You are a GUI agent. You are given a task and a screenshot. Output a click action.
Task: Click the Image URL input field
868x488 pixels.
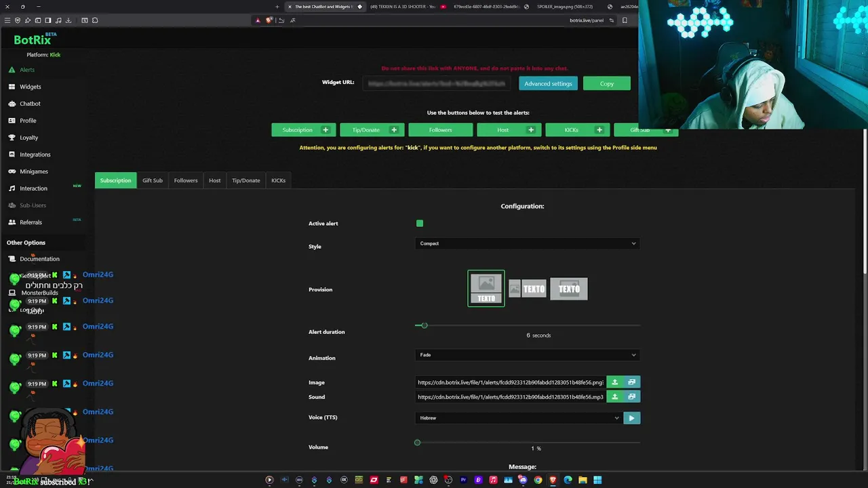[511, 382]
